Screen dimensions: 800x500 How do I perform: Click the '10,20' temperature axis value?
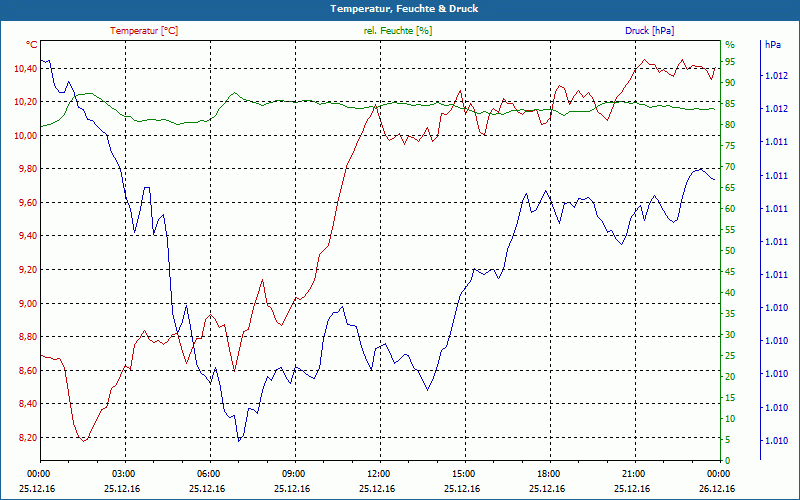click(25, 102)
